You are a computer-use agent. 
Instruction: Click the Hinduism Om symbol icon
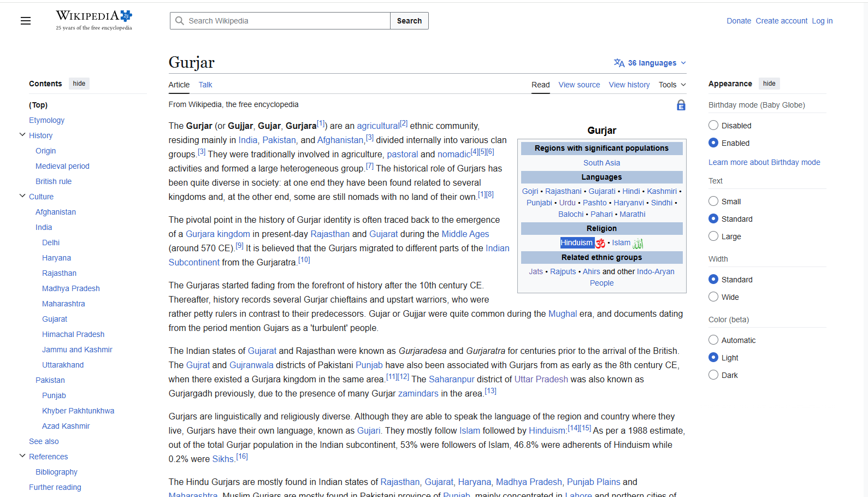600,243
